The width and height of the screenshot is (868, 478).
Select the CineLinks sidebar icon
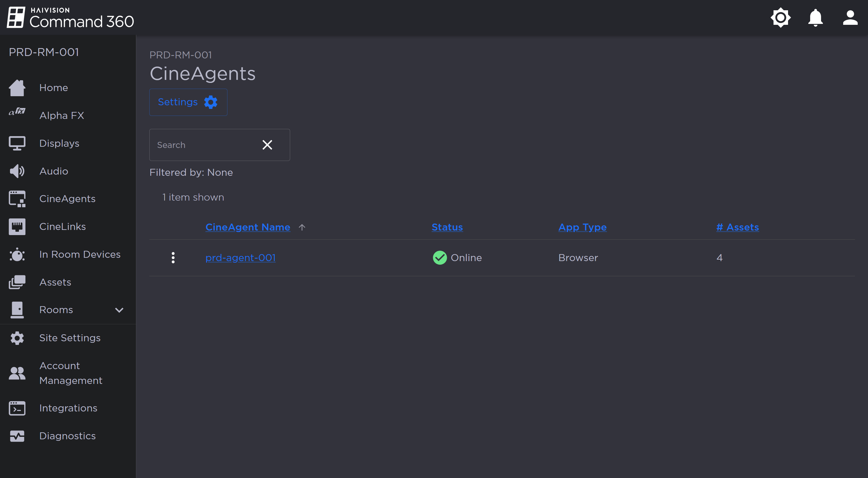[x=17, y=226]
